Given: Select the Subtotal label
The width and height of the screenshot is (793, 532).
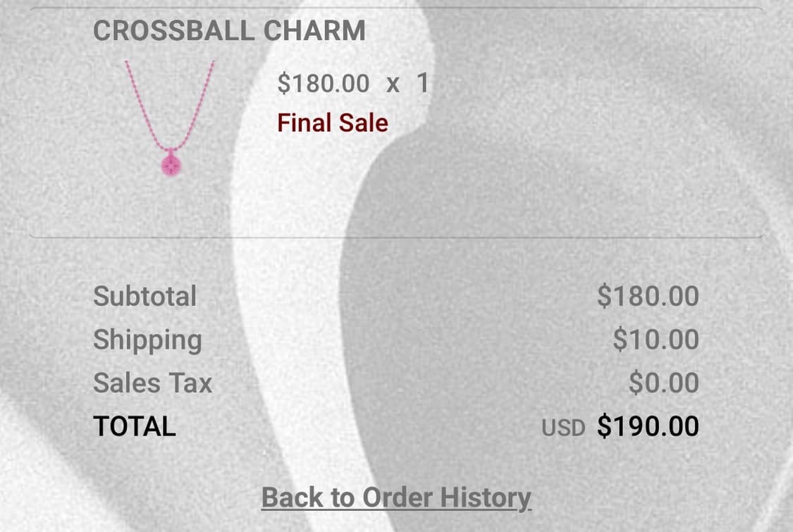Looking at the screenshot, I should pyautogui.click(x=145, y=296).
